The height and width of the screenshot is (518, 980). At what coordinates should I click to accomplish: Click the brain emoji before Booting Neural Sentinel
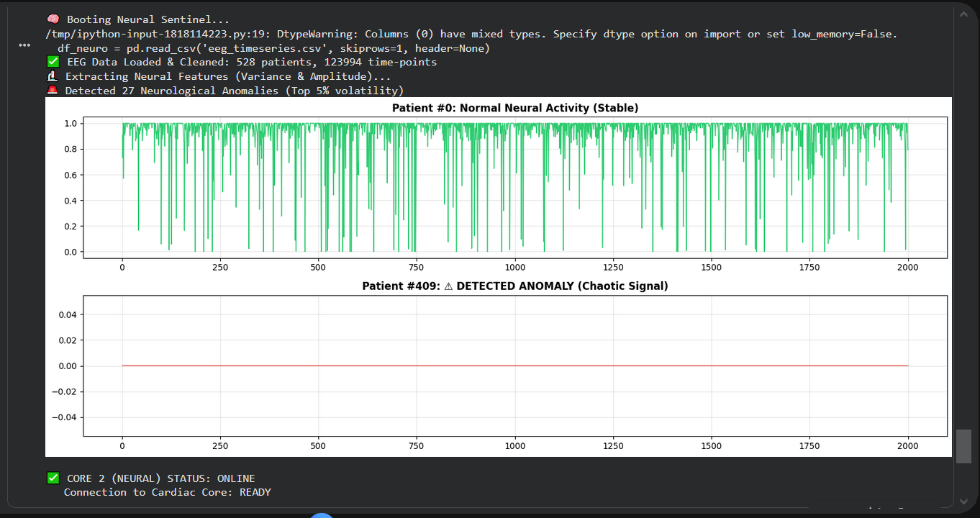[x=53, y=19]
